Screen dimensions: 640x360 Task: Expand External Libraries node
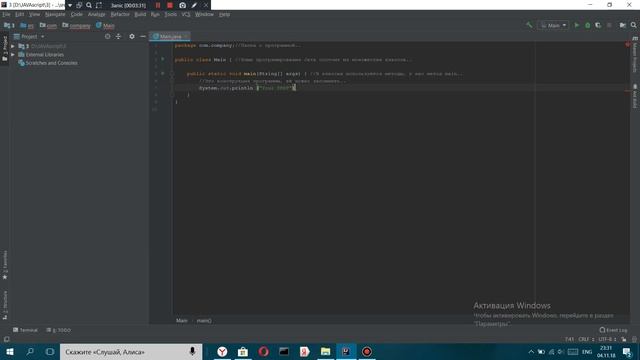[x=13, y=54]
